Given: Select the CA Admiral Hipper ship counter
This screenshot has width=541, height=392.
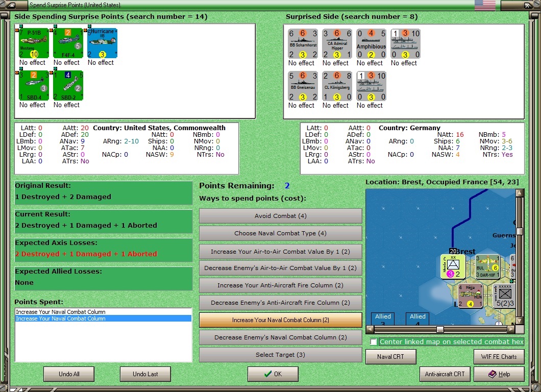Looking at the screenshot, I should (337, 44).
